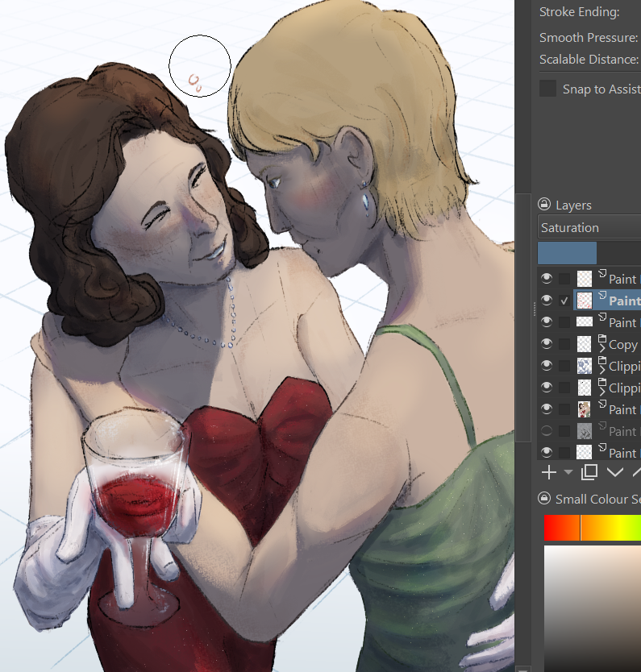Click the dotted splitter handle beside layers
641x672 pixels.
[535, 309]
